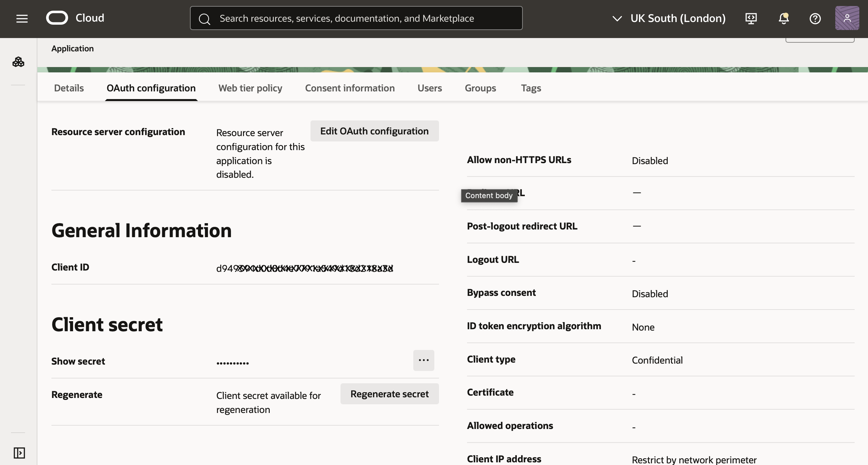
Task: Open the client secret ellipsis menu
Action: tap(423, 360)
